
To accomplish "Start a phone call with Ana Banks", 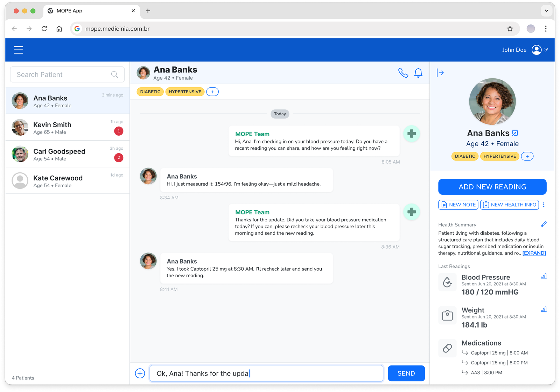I will (x=403, y=73).
